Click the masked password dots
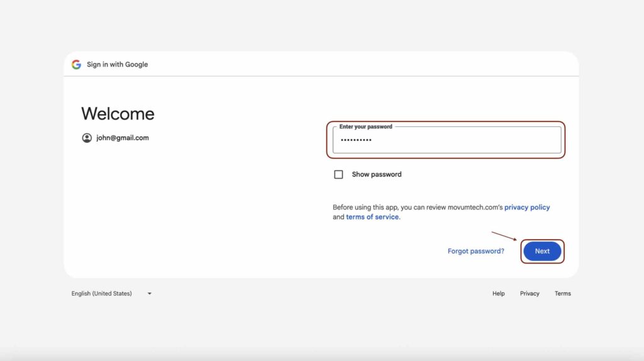The image size is (644, 361). [x=356, y=140]
